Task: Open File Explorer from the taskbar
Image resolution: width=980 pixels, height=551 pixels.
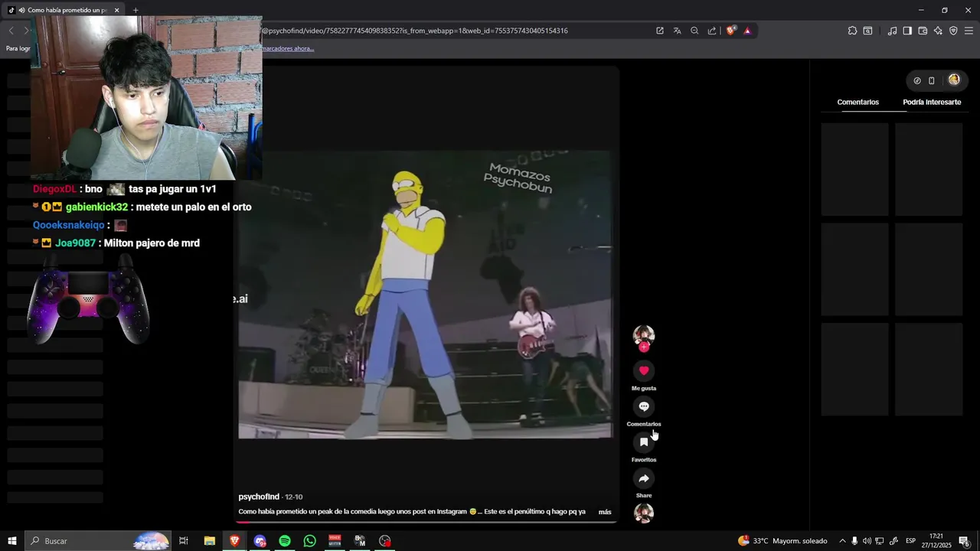Action: pyautogui.click(x=209, y=541)
